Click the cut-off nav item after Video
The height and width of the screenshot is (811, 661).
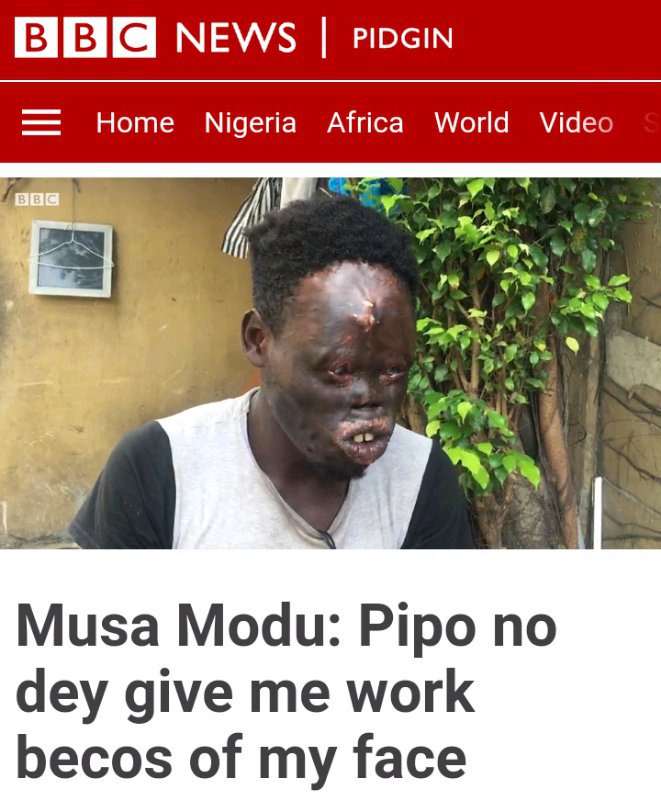pyautogui.click(x=651, y=123)
